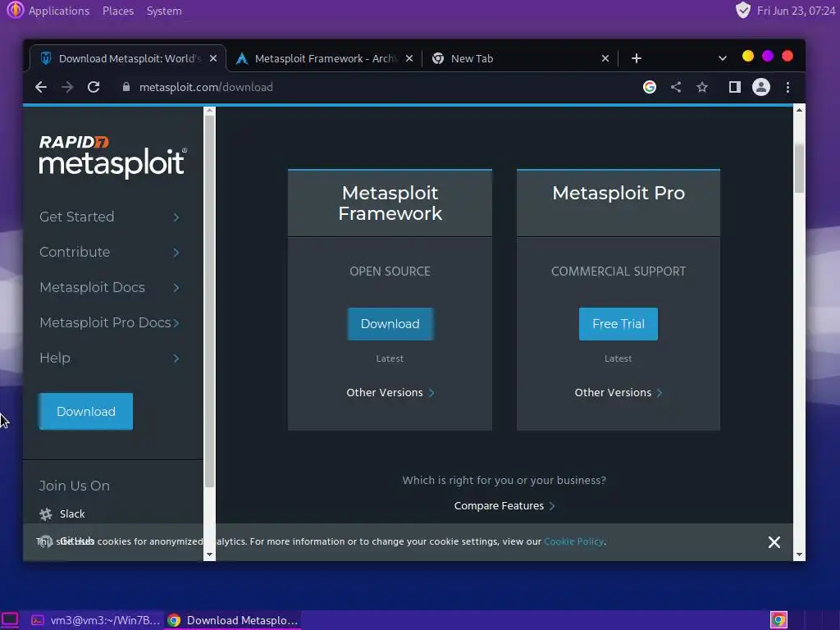Click the sidebar Download button
Image resolution: width=840 pixels, height=630 pixels.
pos(85,412)
